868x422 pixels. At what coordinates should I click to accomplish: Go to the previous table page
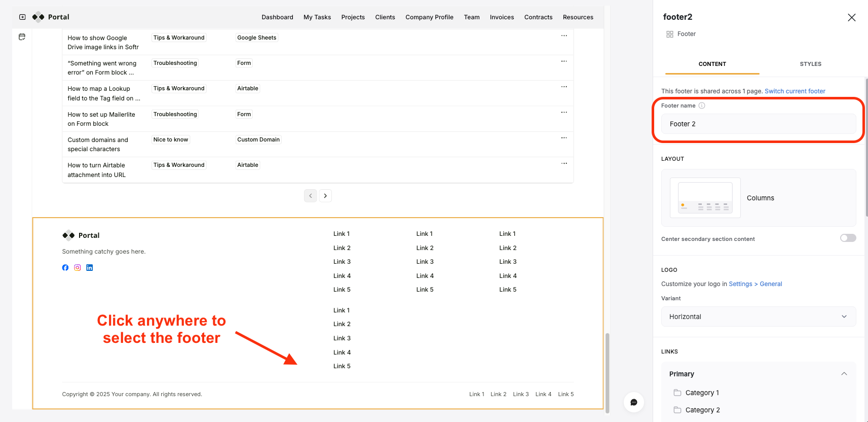[x=311, y=196]
